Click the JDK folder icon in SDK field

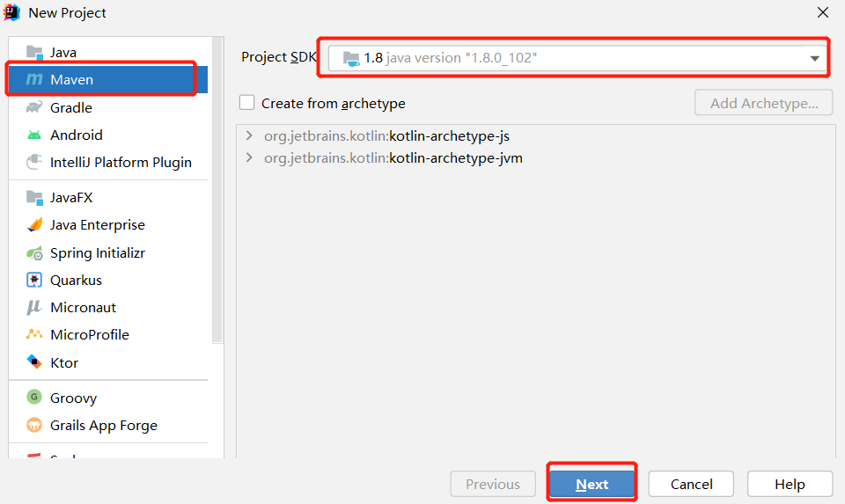351,58
